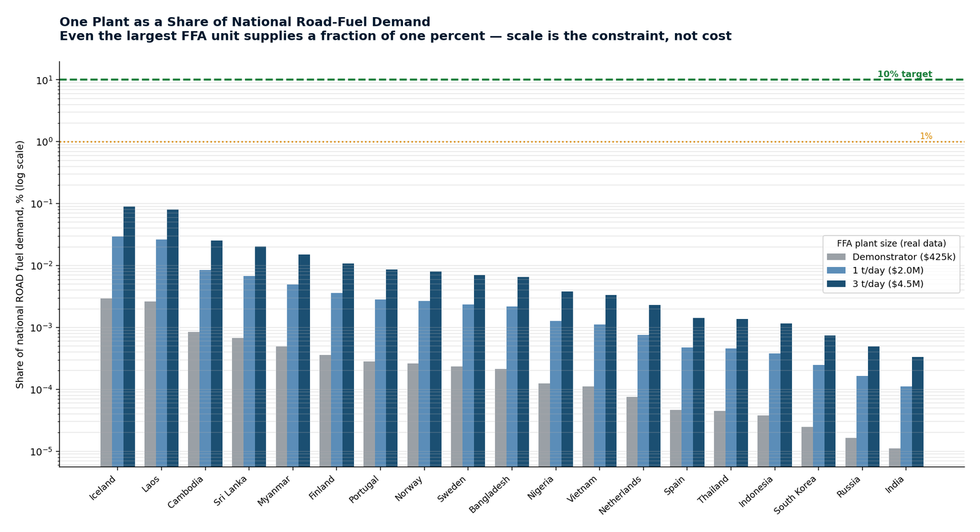Image resolution: width=980 pixels, height=532 pixels.
Task: Click the Russia axis label
Action: point(849,487)
